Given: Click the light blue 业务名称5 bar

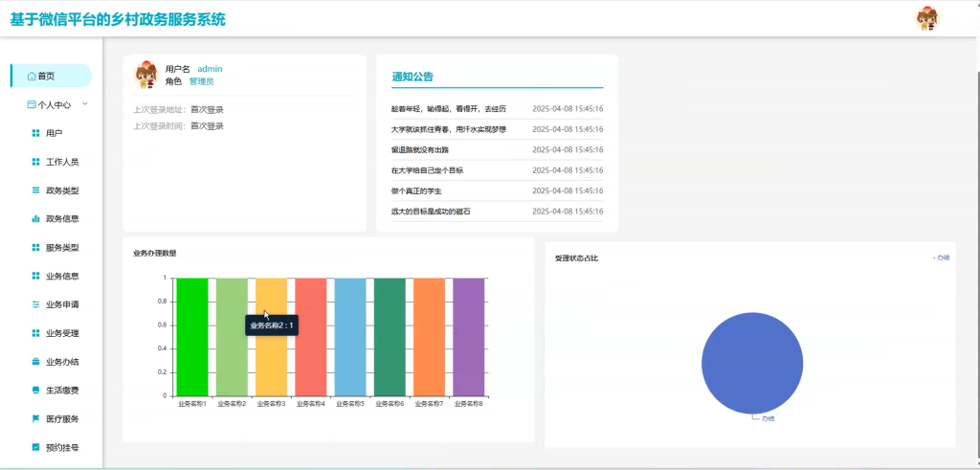Looking at the screenshot, I should point(350,337).
